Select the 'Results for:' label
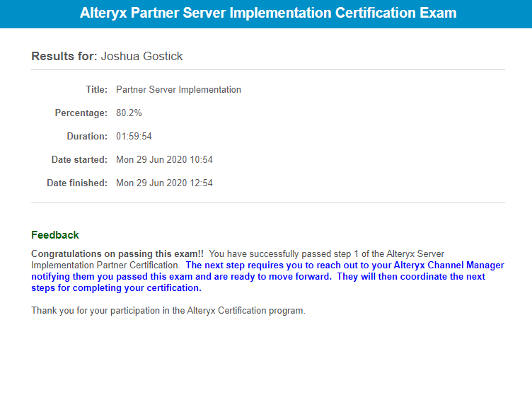This screenshot has width=532, height=417. 64,56
